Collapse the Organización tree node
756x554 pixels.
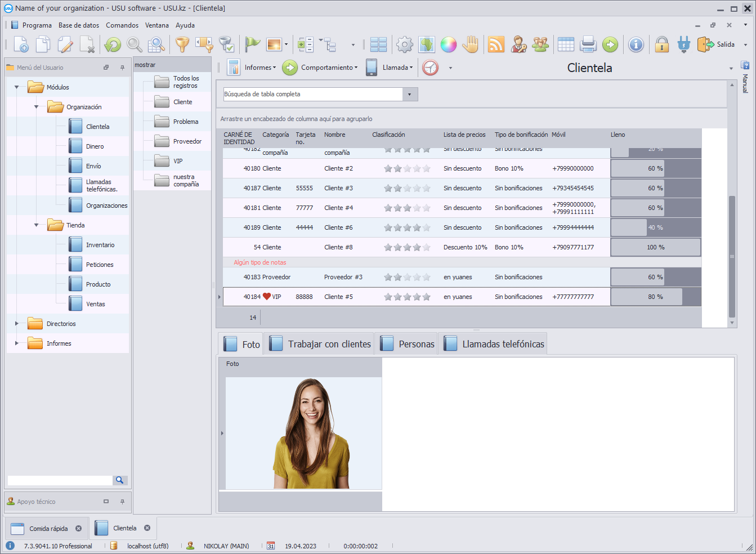37,107
